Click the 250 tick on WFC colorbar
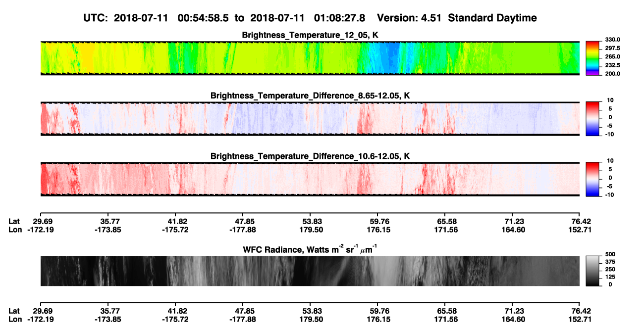644x330 pixels. pyautogui.click(x=610, y=270)
